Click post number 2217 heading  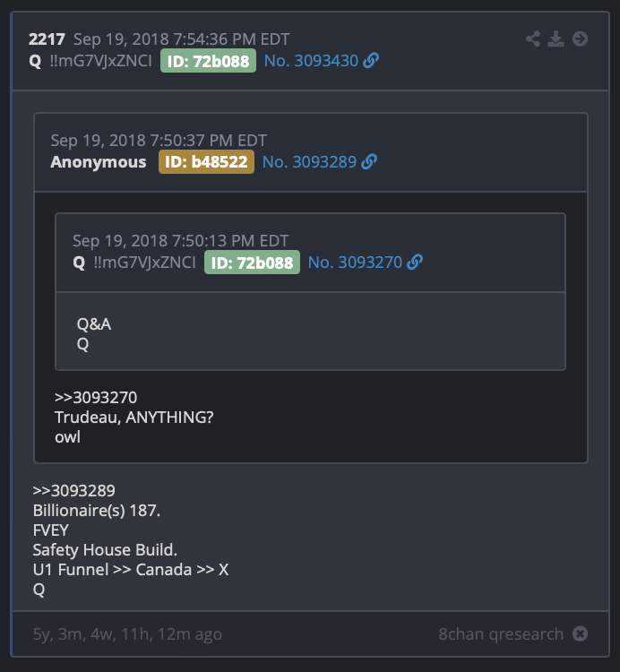point(47,39)
